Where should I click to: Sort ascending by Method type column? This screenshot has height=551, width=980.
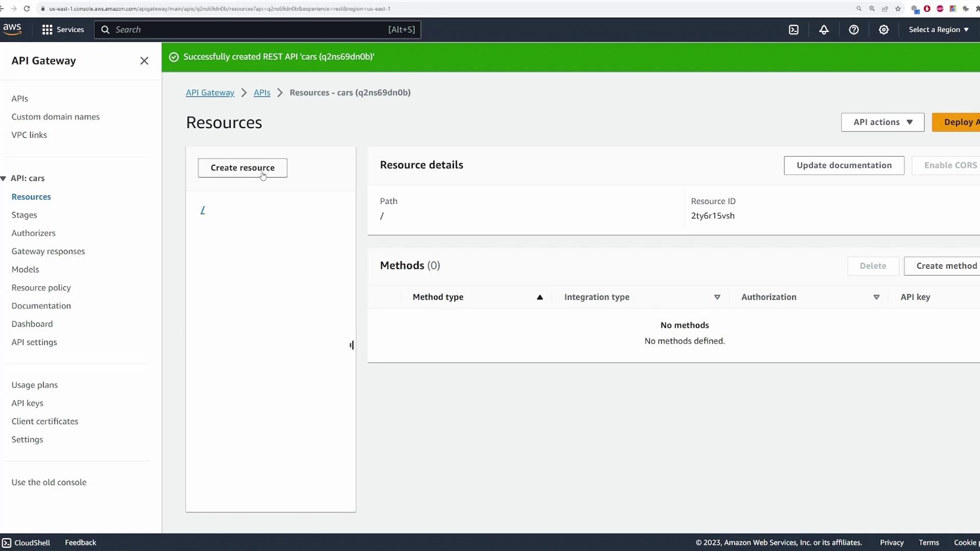(x=540, y=297)
